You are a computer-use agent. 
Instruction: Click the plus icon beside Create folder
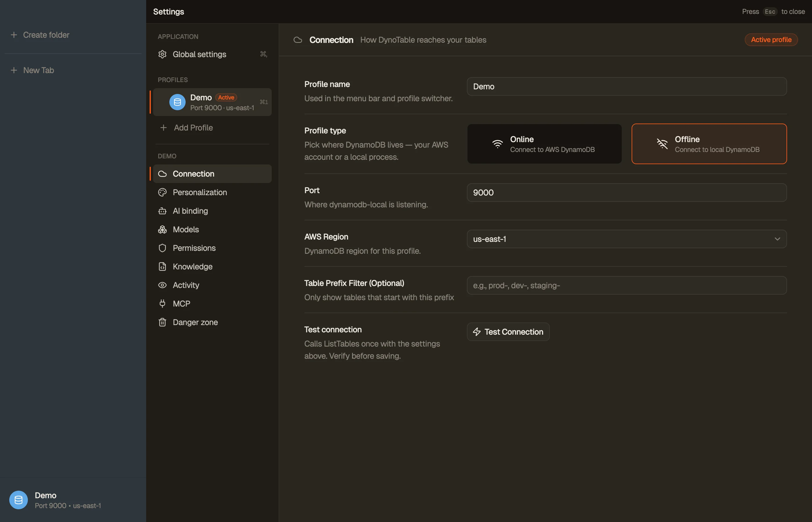point(14,35)
